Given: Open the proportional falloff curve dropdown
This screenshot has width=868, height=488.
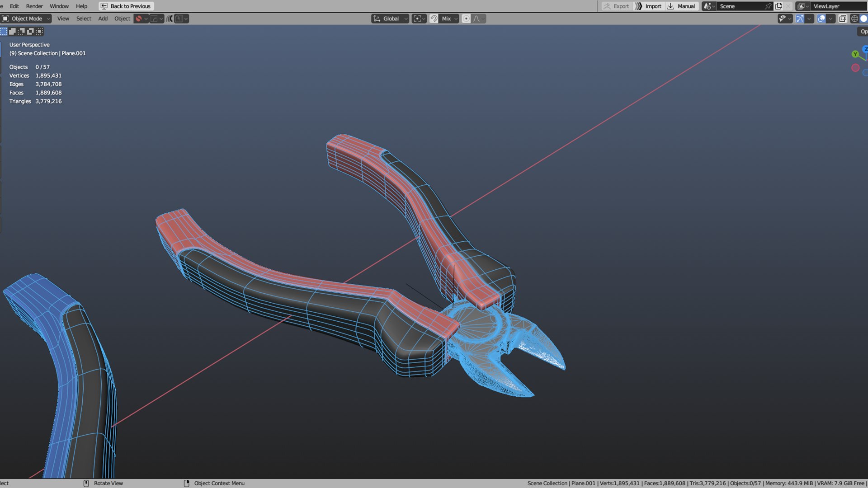Looking at the screenshot, I should click(479, 19).
